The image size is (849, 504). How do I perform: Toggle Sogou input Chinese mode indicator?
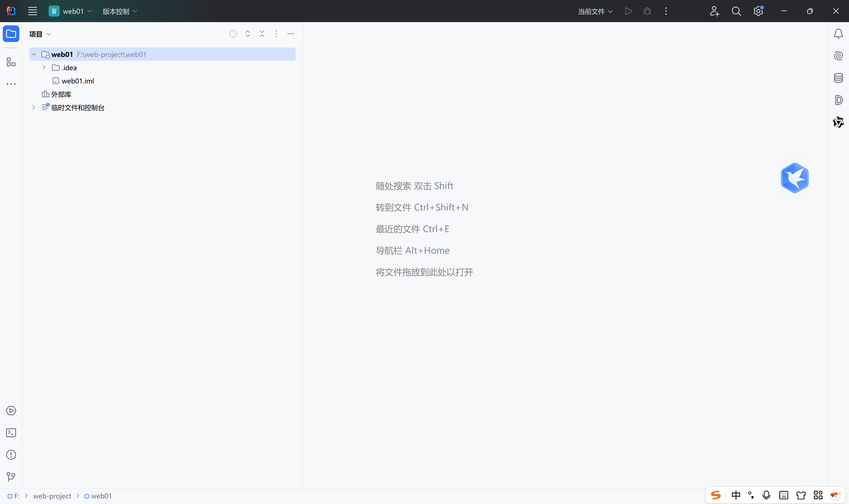[736, 495]
